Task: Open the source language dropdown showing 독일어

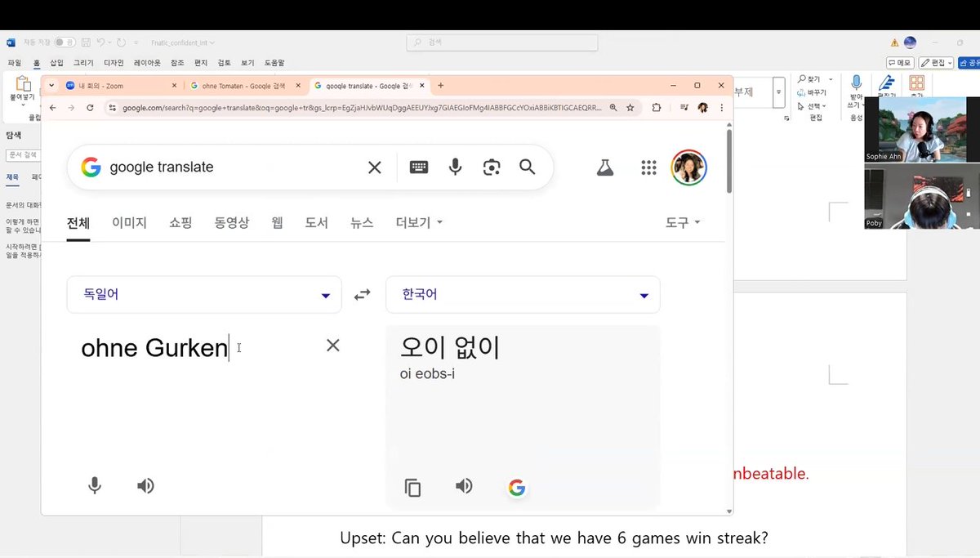Action: 203,295
